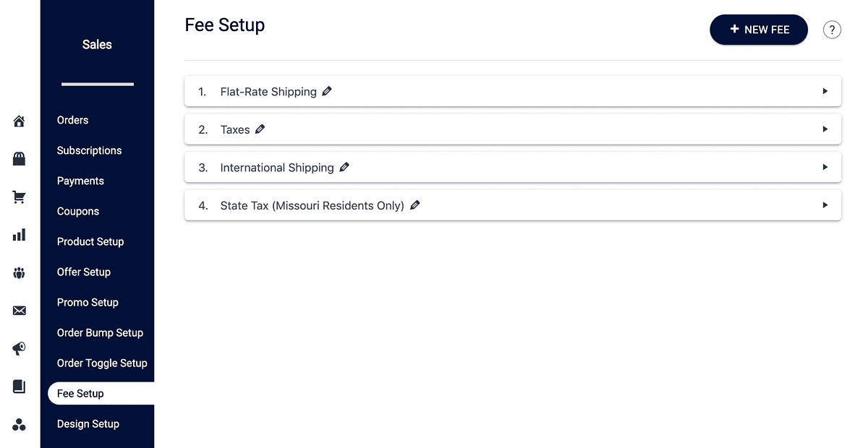Open the shopping cart sales icon
868x448 pixels.
coord(19,197)
